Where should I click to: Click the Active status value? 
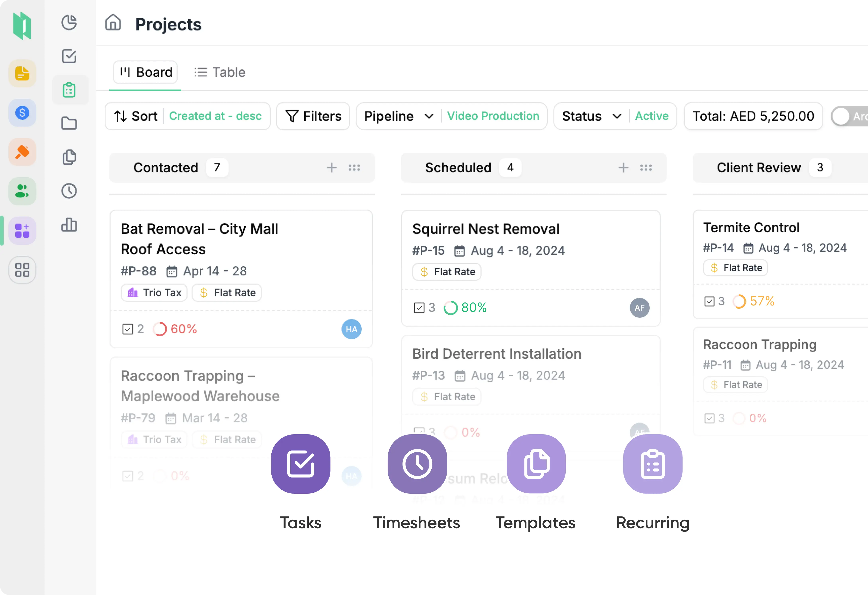[652, 116]
